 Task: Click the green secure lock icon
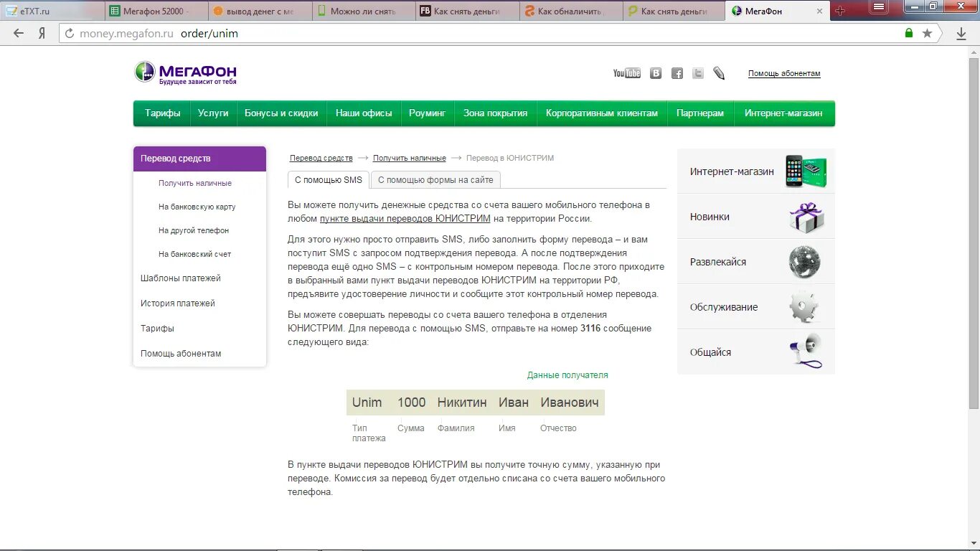tap(909, 33)
